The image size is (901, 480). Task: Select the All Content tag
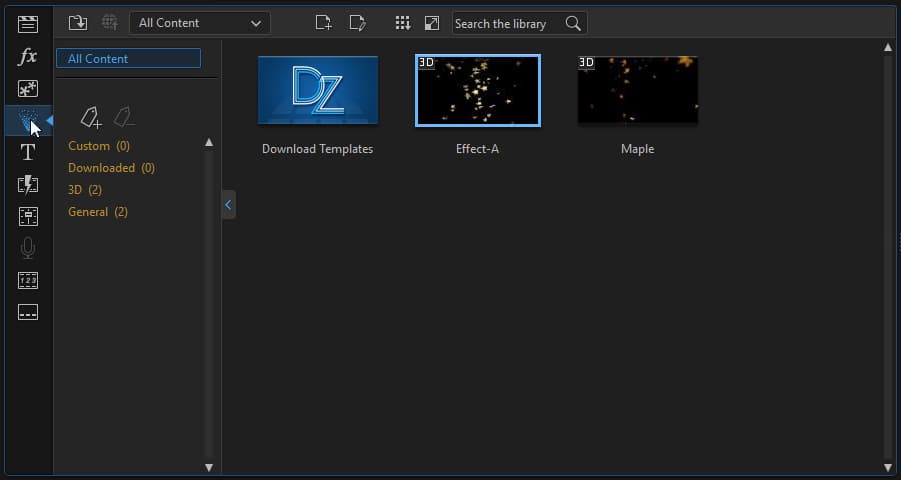[x=129, y=58]
